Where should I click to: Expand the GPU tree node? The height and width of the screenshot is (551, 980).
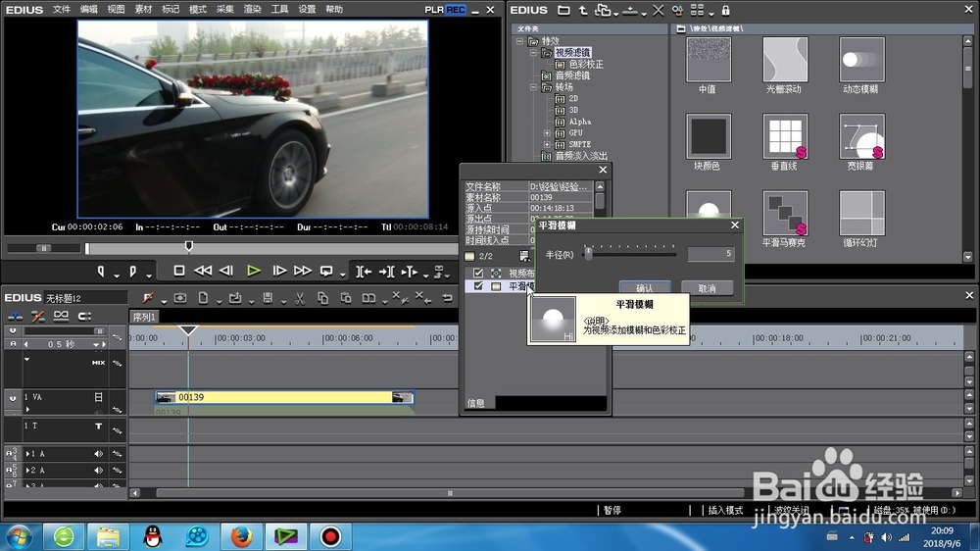[x=547, y=133]
